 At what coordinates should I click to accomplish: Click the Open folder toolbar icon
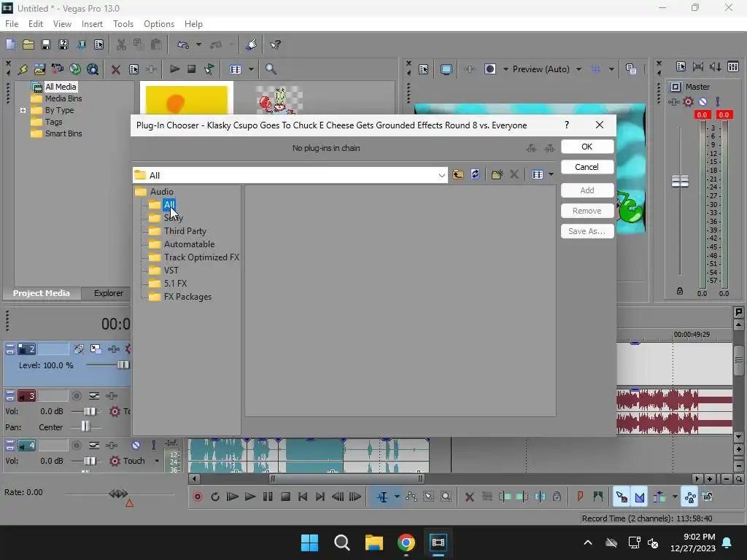28,44
